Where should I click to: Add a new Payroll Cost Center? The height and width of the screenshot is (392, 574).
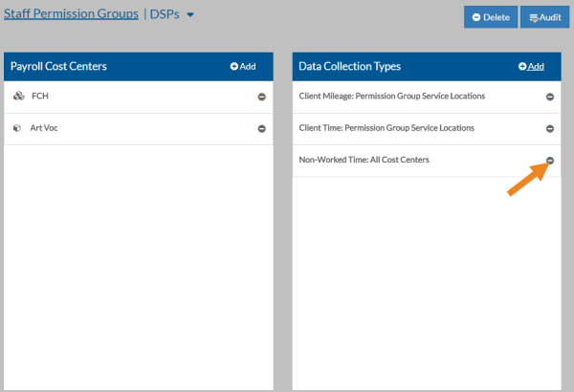click(x=243, y=66)
